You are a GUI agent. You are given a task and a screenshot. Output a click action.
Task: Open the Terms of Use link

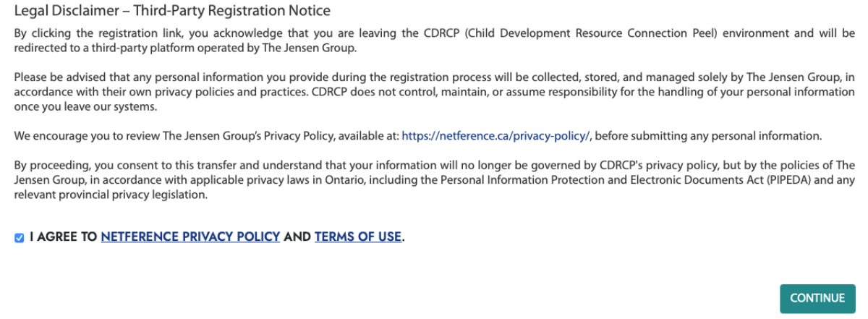[x=357, y=237]
